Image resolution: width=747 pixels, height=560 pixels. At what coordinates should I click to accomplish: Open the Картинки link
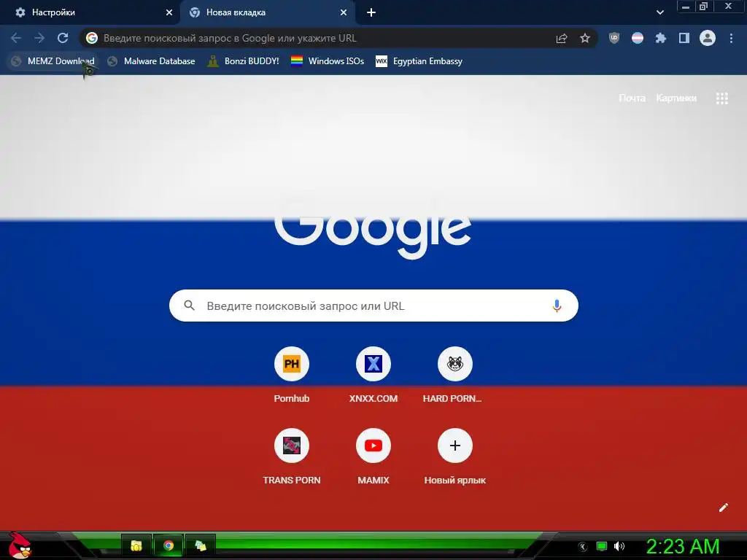pyautogui.click(x=676, y=98)
